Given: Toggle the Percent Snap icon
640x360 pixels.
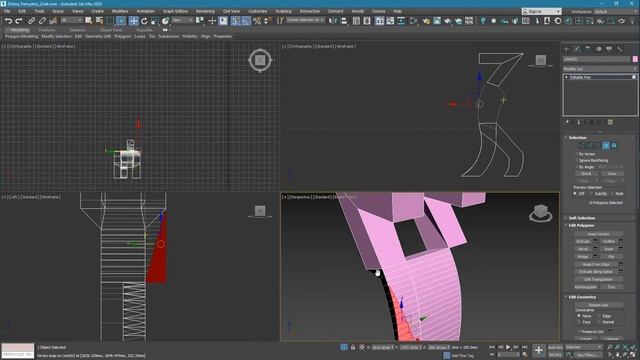Looking at the screenshot, I should [257, 21].
